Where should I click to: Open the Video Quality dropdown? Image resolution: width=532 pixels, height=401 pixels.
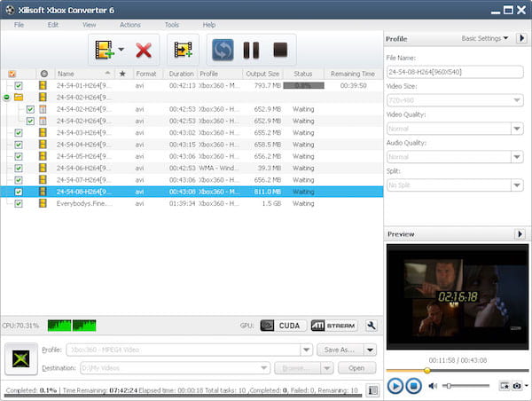(517, 129)
